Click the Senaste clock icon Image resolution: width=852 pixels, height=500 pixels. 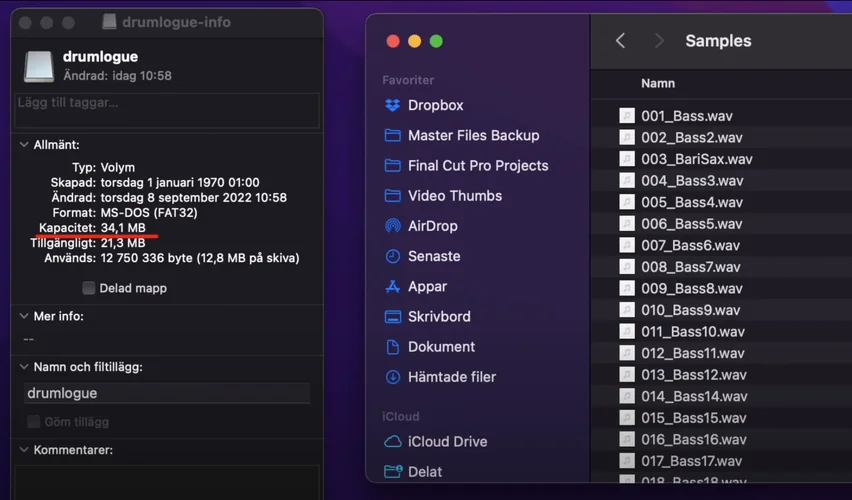tap(392, 256)
